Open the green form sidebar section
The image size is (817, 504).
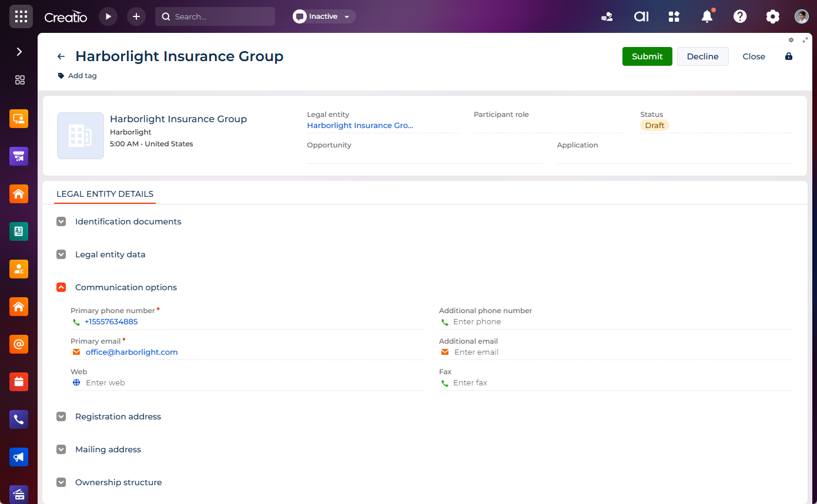[x=19, y=231]
